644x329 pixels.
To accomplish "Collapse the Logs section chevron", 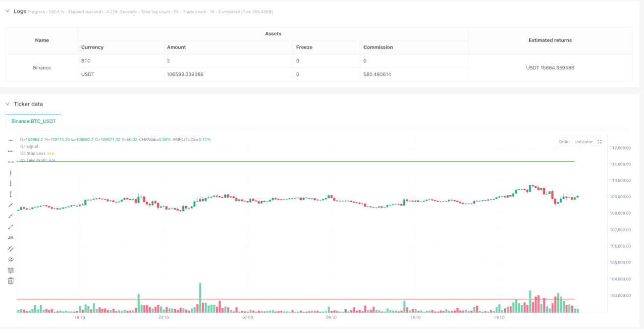I will point(7,11).
